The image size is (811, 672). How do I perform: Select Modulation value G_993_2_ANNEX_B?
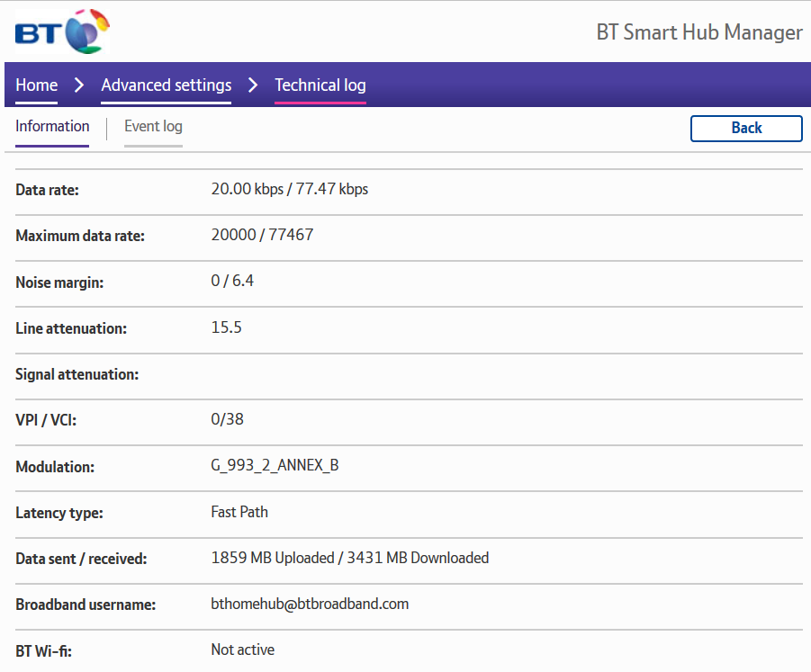pos(275,465)
